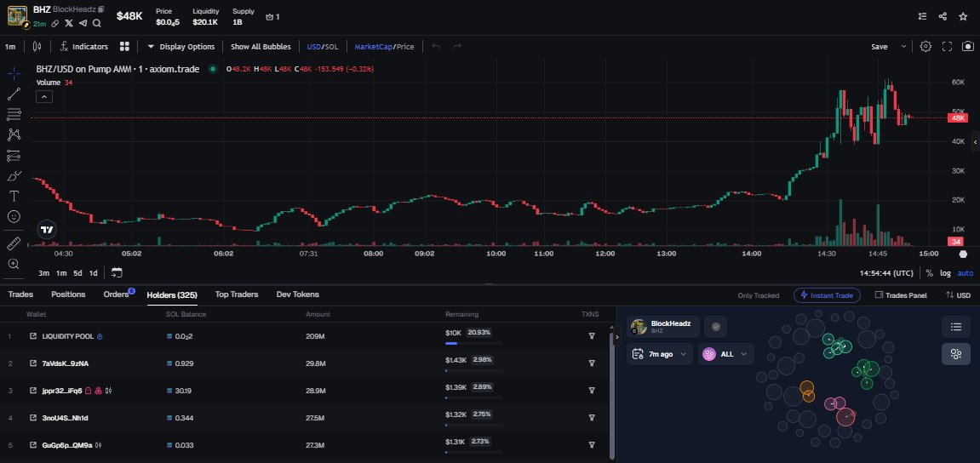The image size is (980, 463).
Task: Select the Text annotation tool
Action: [x=14, y=197]
